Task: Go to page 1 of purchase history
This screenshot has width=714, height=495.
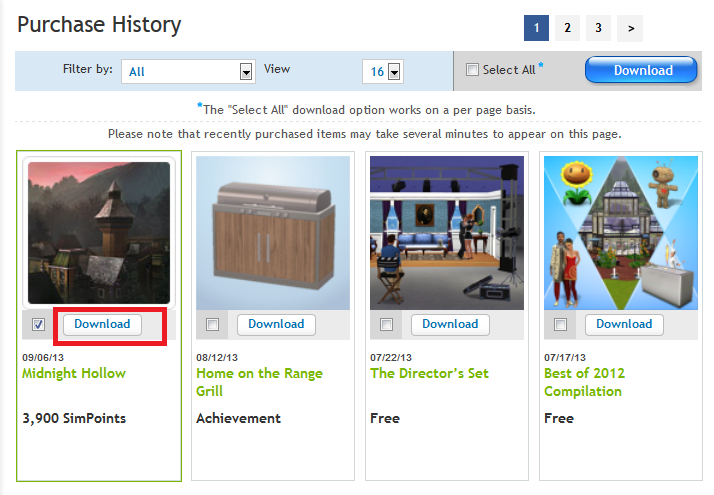Action: 536,28
